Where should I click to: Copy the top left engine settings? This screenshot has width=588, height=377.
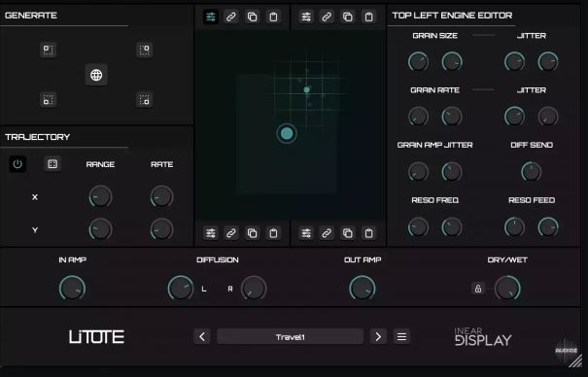[252, 17]
